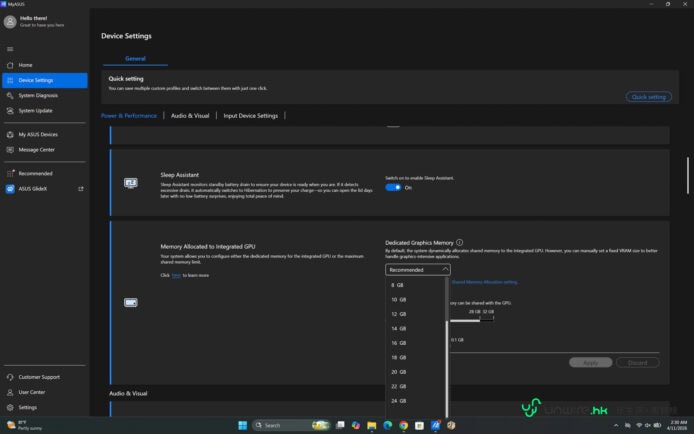
Task: Switch to the General tab
Action: click(135, 58)
